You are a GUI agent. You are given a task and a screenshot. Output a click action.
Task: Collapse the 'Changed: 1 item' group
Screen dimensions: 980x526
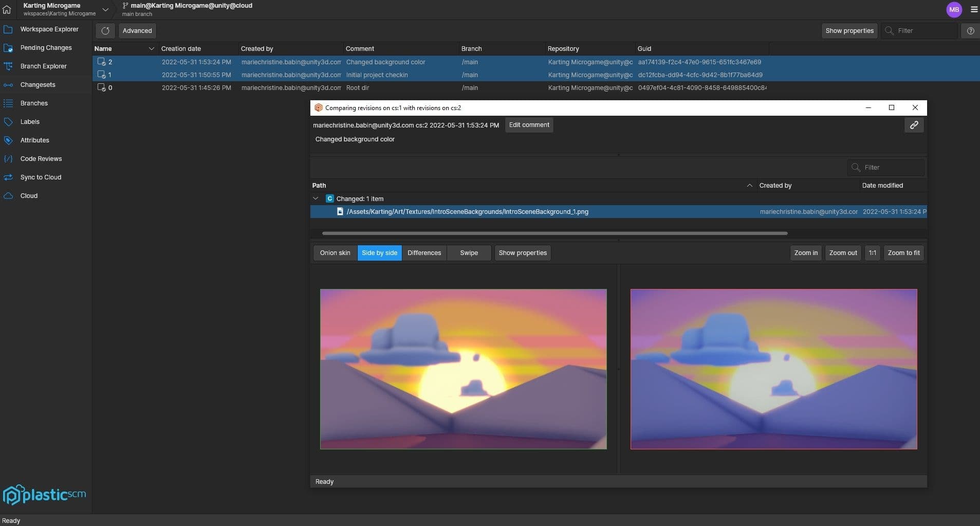tap(316, 198)
